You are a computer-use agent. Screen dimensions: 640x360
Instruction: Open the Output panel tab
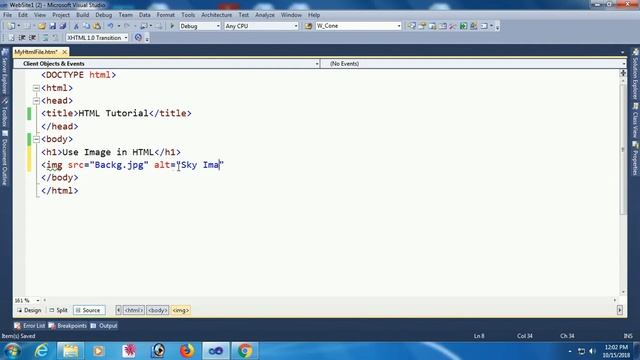[x=104, y=326]
